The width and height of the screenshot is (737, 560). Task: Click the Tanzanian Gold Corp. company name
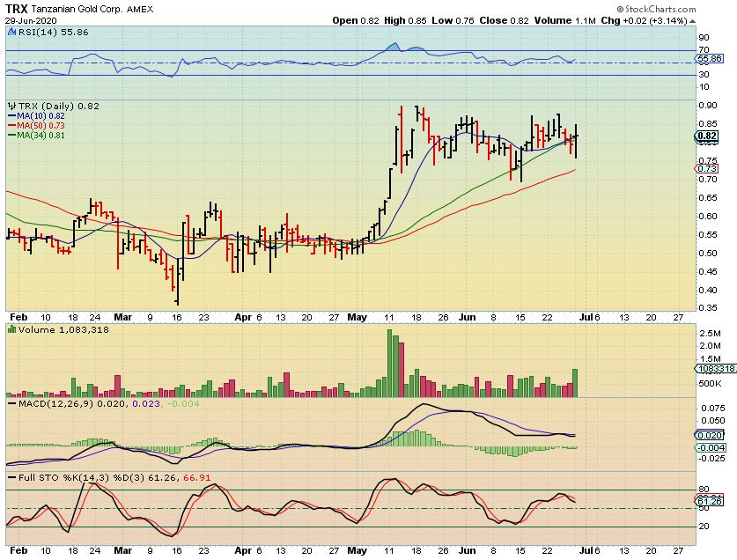(x=77, y=10)
